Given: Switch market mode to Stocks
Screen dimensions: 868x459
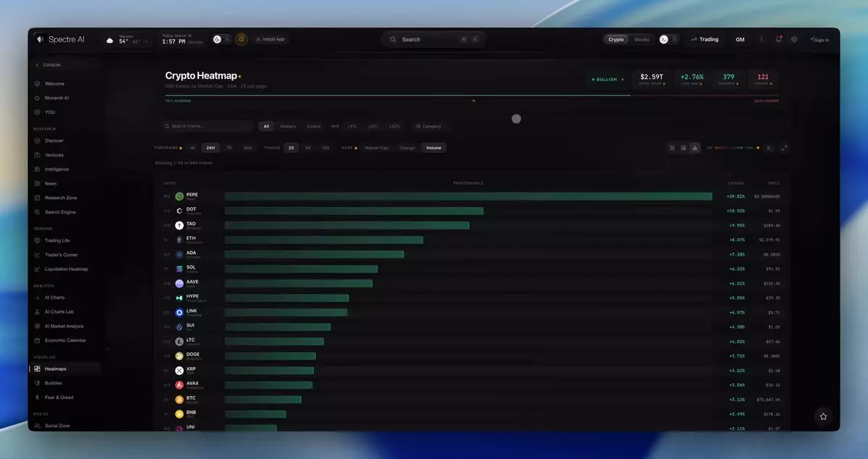Looking at the screenshot, I should 642,39.
